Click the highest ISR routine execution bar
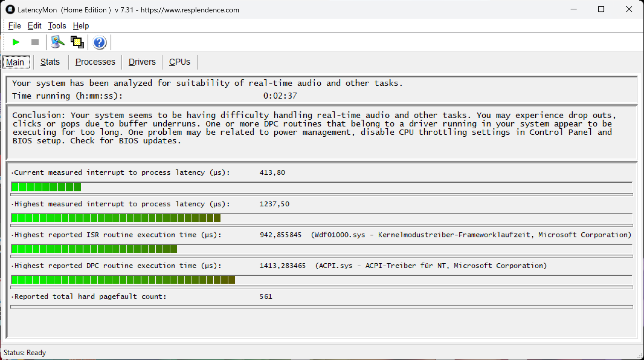Screen dimensions: 644x360 [x=321, y=249]
